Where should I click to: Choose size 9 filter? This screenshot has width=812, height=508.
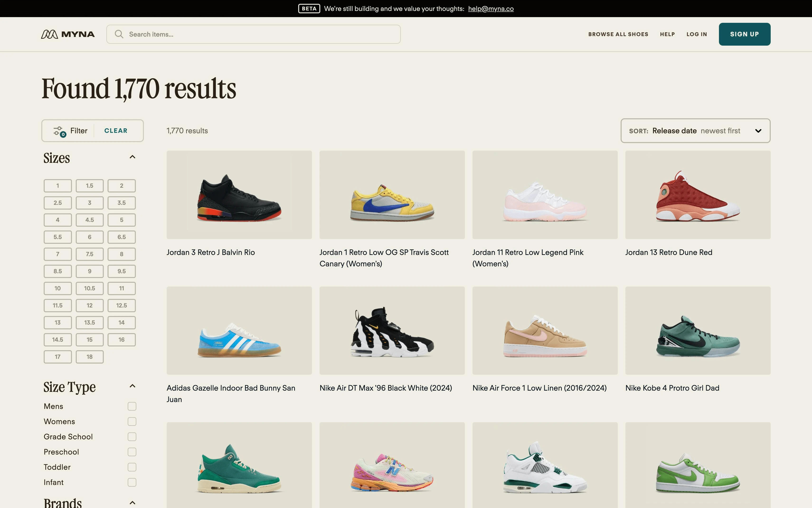click(x=90, y=271)
